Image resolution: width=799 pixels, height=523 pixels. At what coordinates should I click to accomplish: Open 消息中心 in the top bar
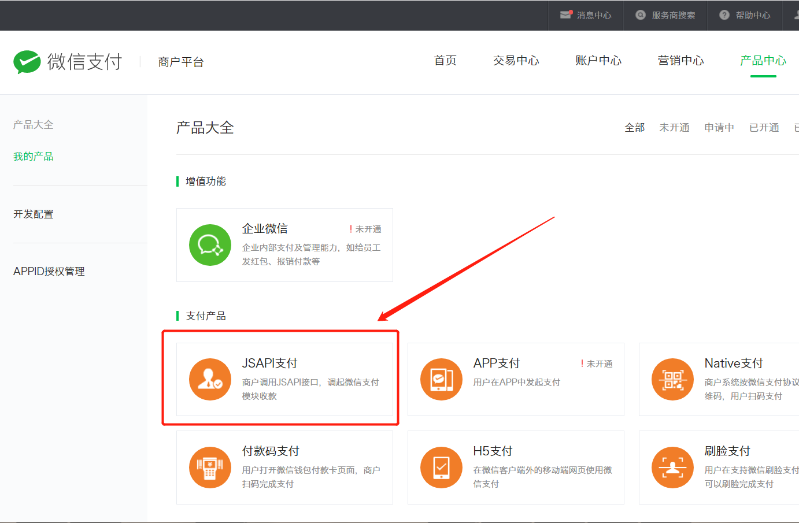tap(594, 15)
